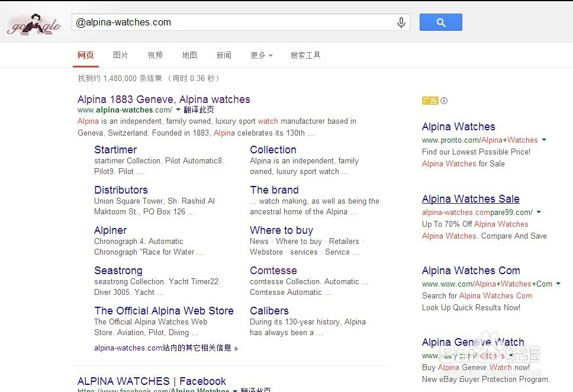Viewport: 573px width, 392px height.
Task: Expand arrow beside www.wow.com/Alpina+Watches+Com
Action: [558, 284]
